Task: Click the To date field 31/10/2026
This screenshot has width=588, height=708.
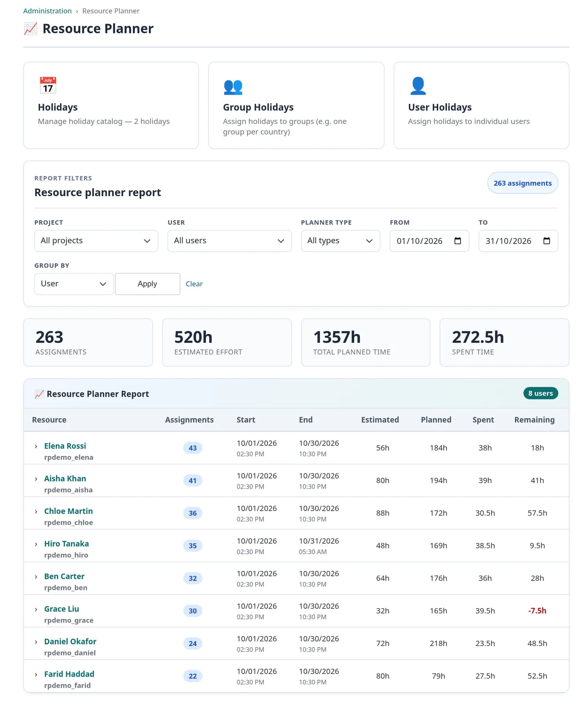Action: (518, 241)
